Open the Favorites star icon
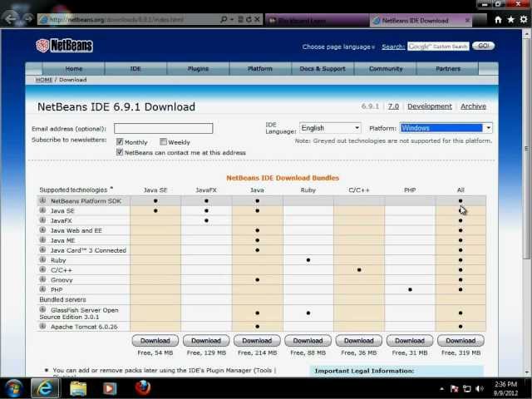532x399 pixels. [510, 20]
